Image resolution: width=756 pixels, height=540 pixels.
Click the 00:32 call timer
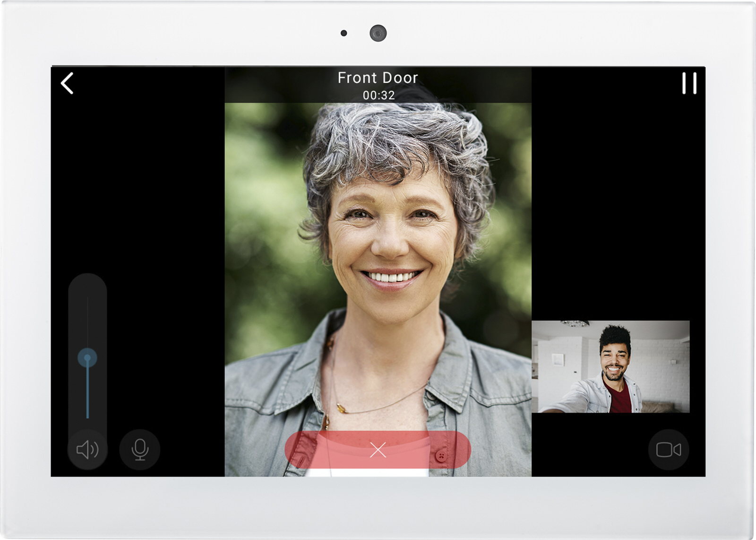[x=378, y=95]
